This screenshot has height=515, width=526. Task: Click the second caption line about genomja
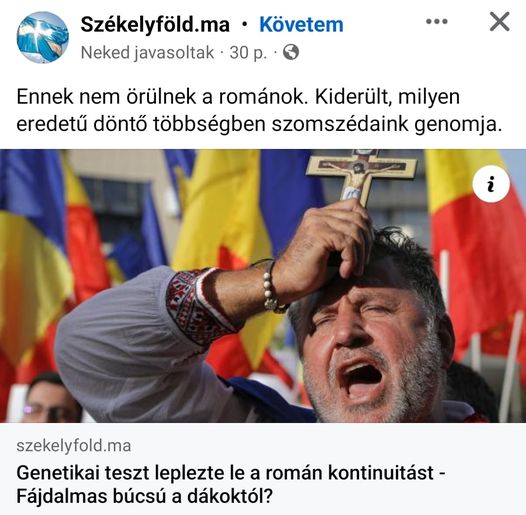(x=259, y=124)
